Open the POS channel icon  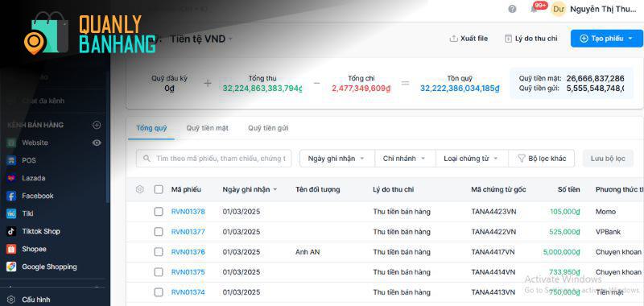pos(11,160)
